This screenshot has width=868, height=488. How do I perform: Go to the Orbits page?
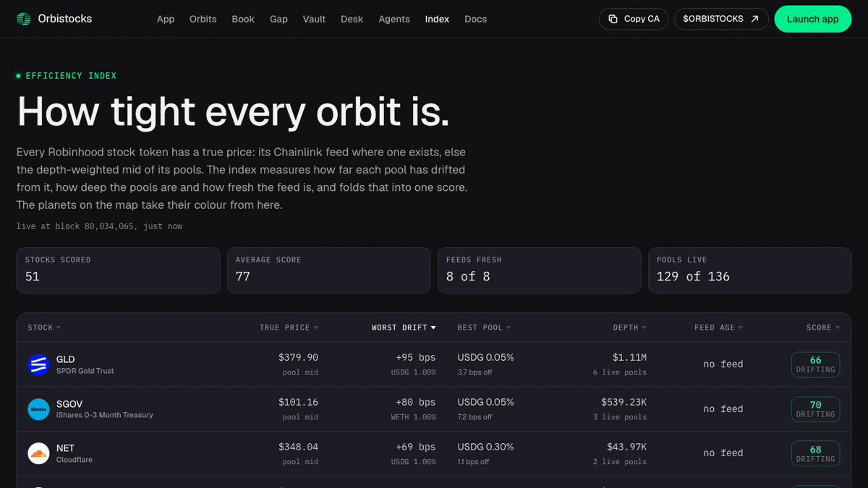coord(203,19)
